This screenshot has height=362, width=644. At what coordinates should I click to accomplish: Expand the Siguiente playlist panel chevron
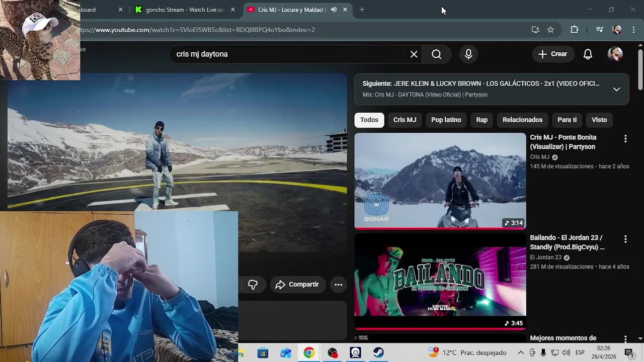pos(616,89)
